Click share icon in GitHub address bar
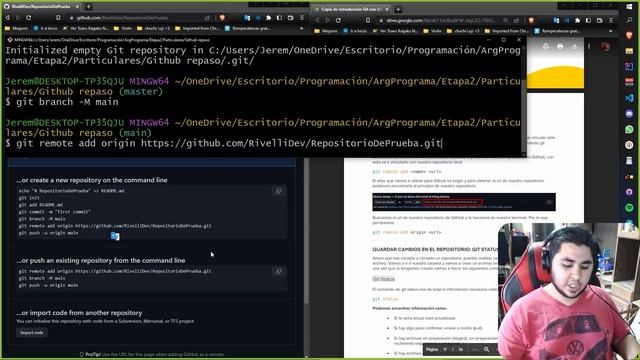The image size is (640, 360). [207, 18]
